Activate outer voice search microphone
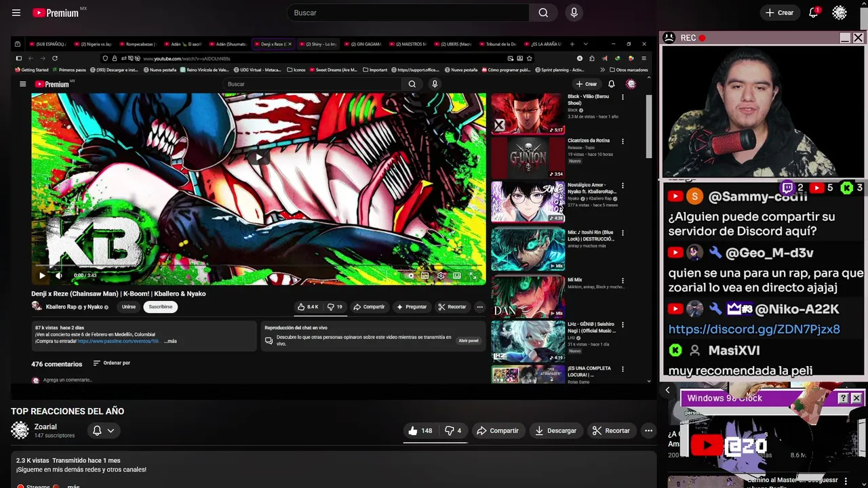The height and width of the screenshot is (488, 868). coord(574,13)
